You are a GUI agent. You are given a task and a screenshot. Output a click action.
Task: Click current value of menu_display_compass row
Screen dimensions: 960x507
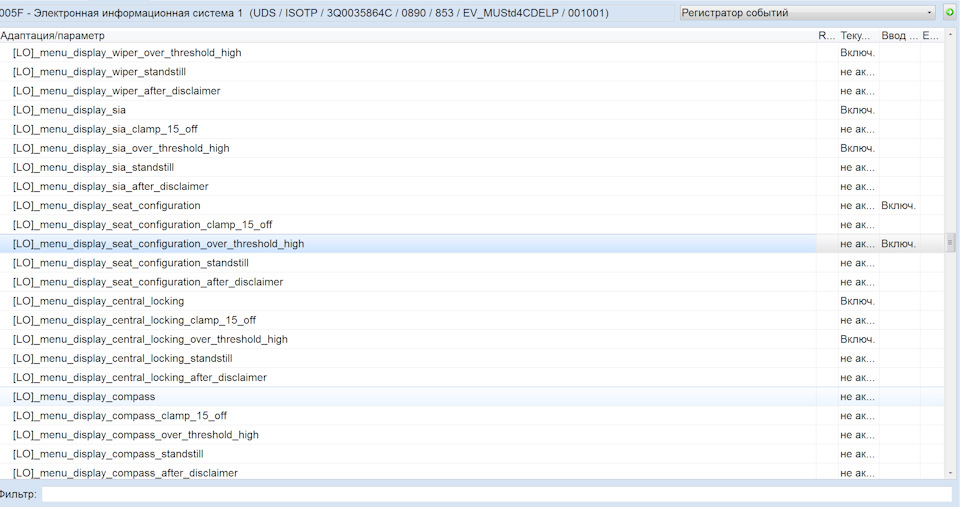tap(857, 397)
